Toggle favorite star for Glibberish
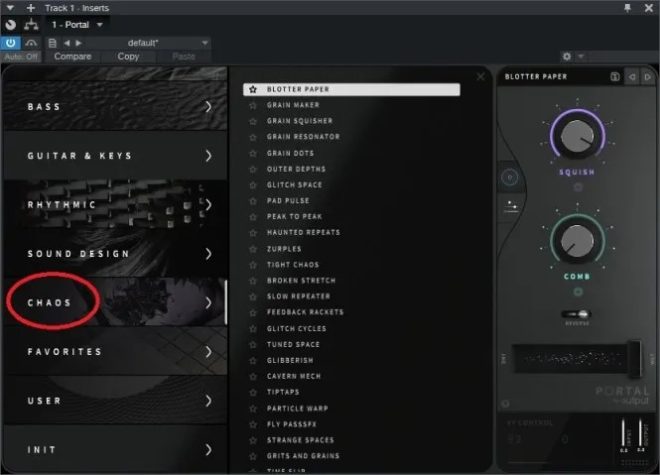This screenshot has width=660, height=475. [x=253, y=361]
